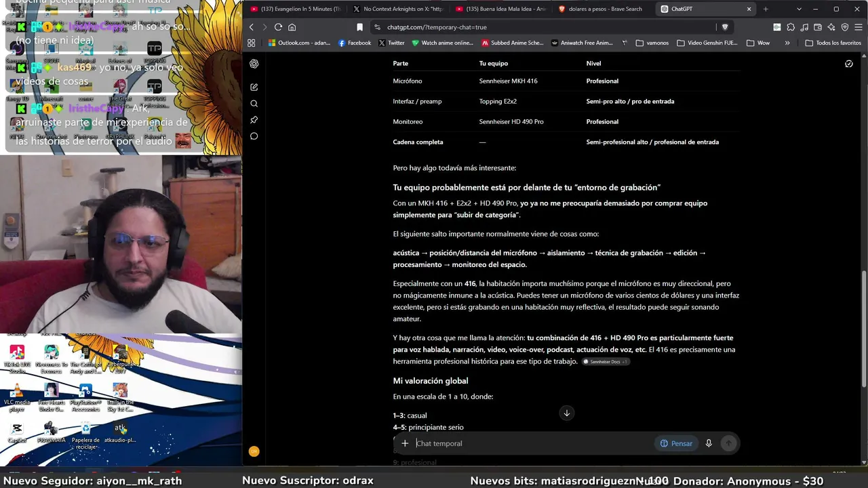Open the ChatGPT logo sidebar button
Image resolution: width=868 pixels, height=488 pixels.
[254, 64]
